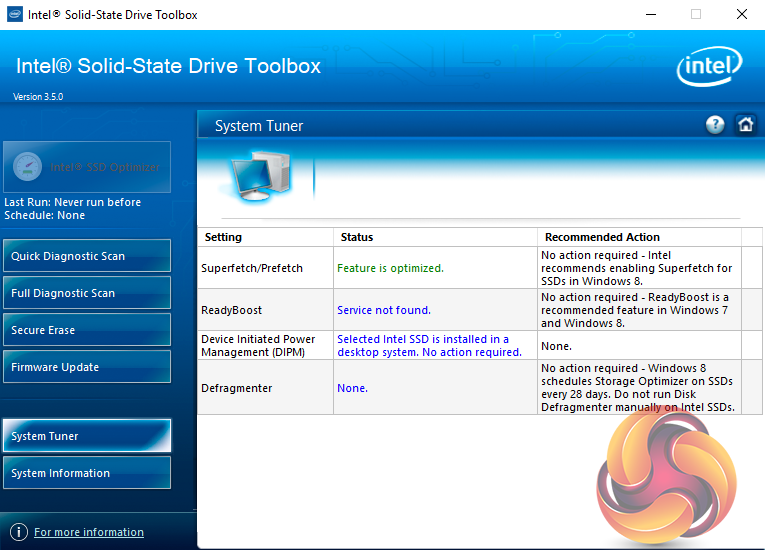
Task: Select System Tuner in sidebar
Action: point(87,436)
